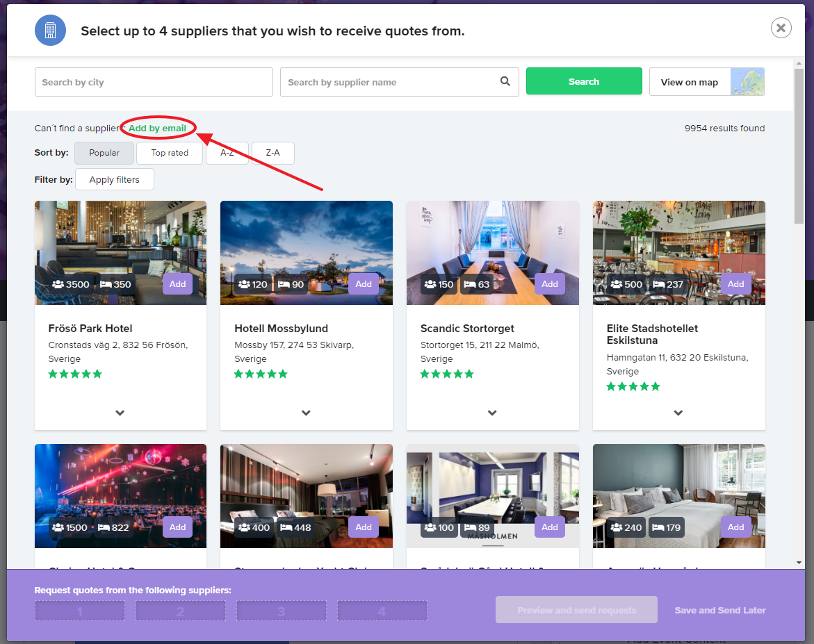Open the View on map button

[706, 82]
